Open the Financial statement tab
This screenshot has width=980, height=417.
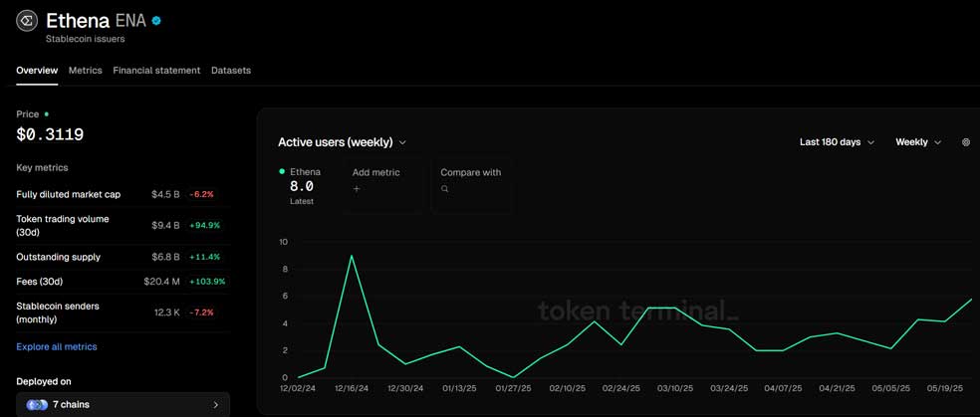coord(156,71)
